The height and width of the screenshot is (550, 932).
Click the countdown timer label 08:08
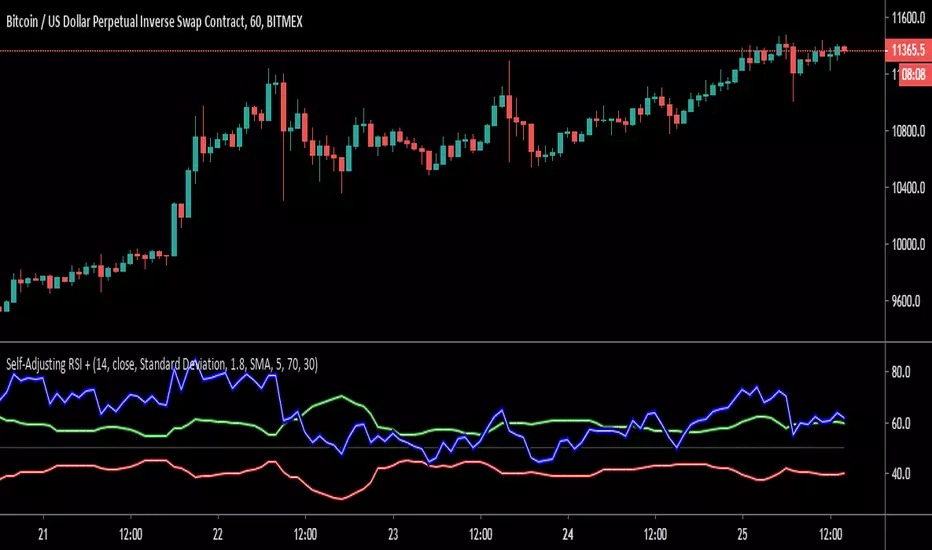pos(914,75)
